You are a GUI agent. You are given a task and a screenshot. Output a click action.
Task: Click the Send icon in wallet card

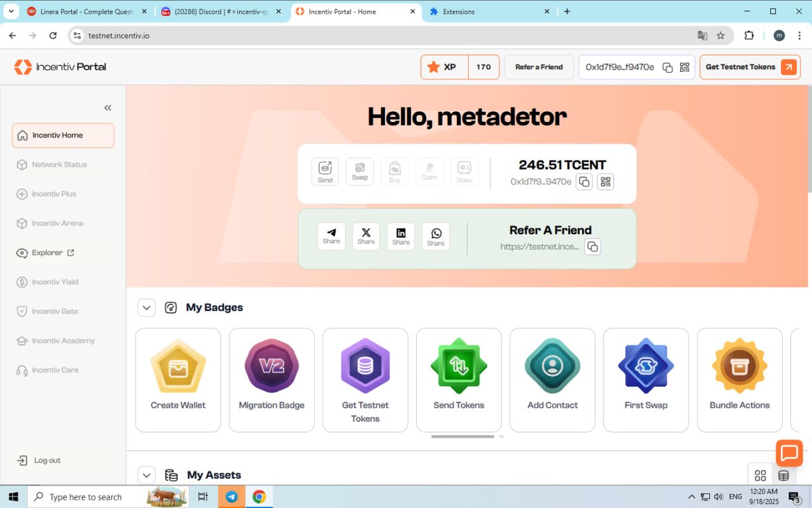[x=325, y=171]
